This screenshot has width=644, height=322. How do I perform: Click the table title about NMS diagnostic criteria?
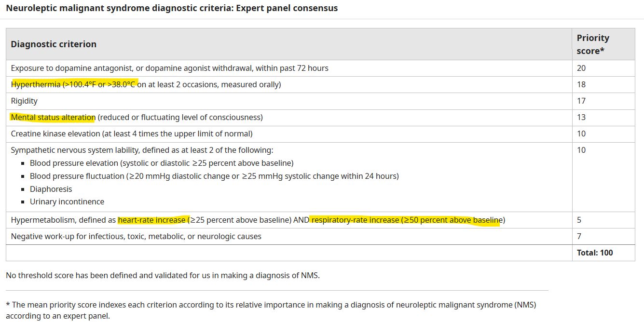click(172, 8)
